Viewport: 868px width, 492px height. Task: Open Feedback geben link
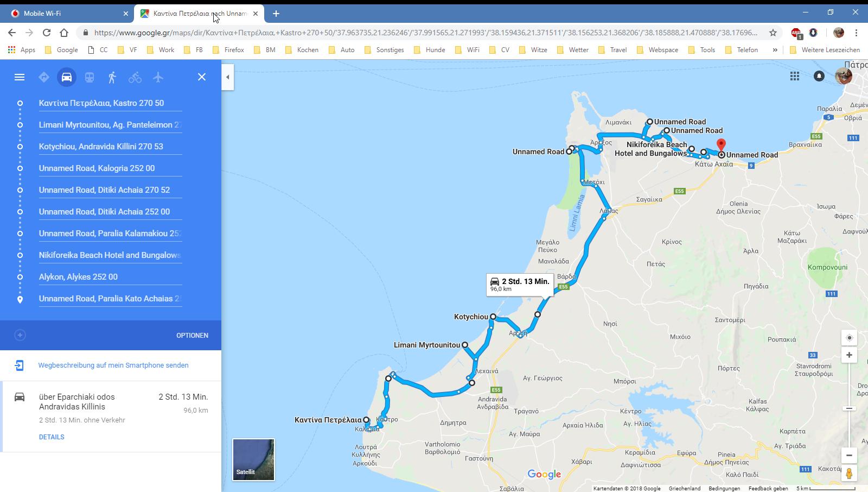tap(768, 488)
